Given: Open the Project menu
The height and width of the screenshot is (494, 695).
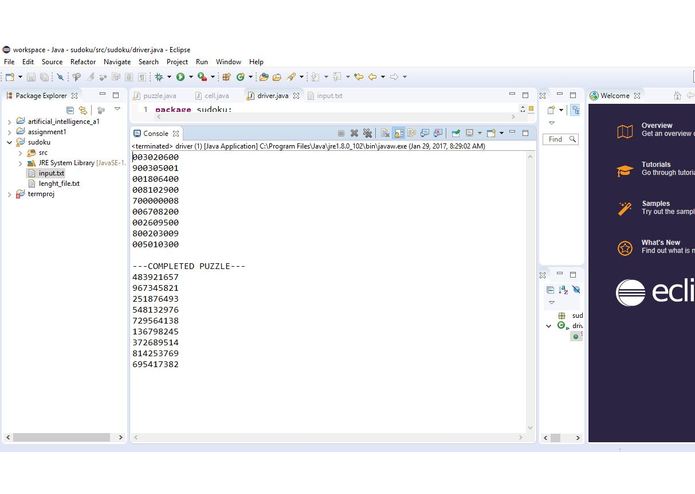Looking at the screenshot, I should pos(177,62).
